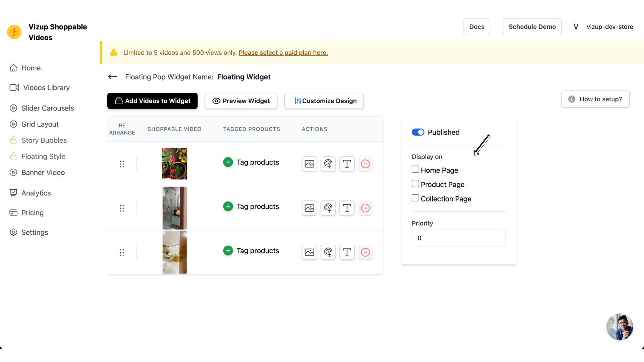Check the Home Page checkbox

[x=415, y=170]
